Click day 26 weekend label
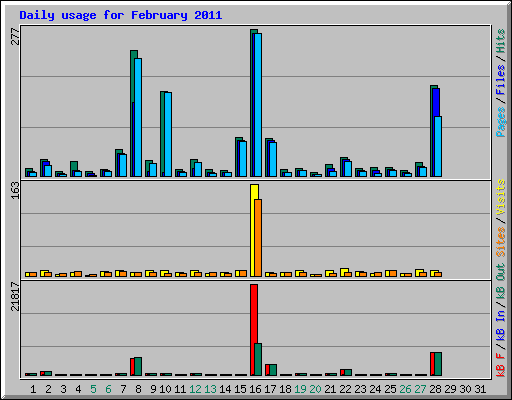Viewport: 512px width, 400px height. pos(405,389)
